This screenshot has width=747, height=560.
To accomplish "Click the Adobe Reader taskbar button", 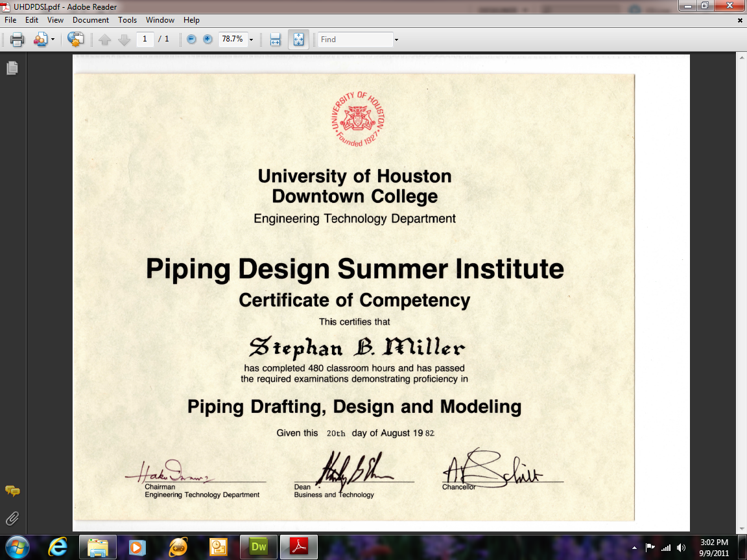I will pos(299,547).
